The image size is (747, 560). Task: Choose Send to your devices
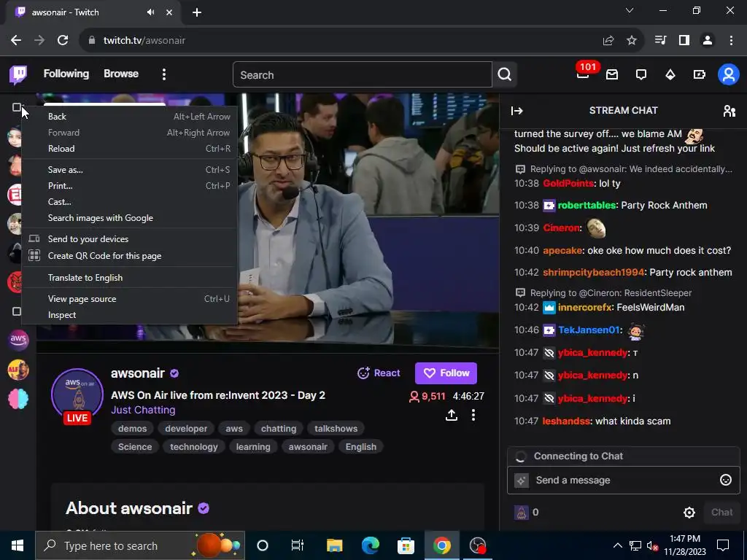tap(130, 239)
